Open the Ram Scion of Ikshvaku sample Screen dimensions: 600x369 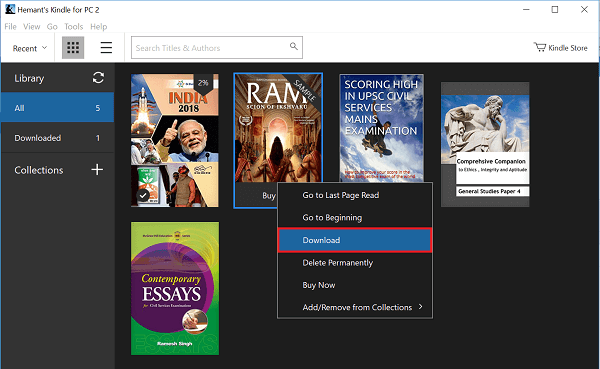click(x=278, y=128)
